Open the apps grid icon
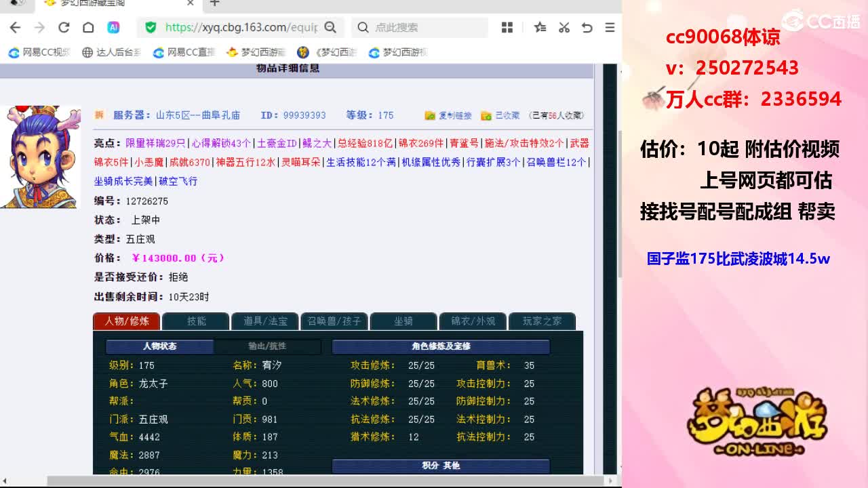This screenshot has height=488, width=868. (507, 27)
